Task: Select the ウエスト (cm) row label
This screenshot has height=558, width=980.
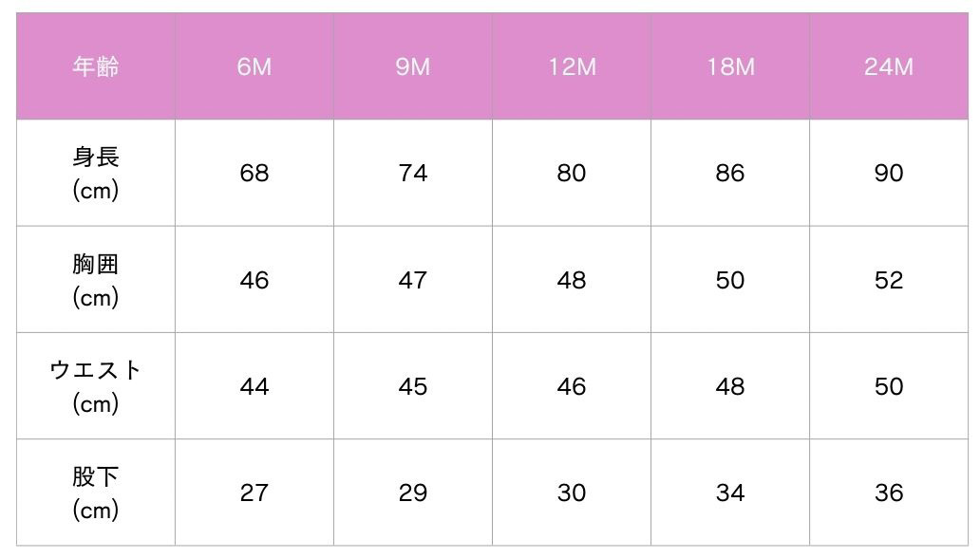Action: click(96, 386)
